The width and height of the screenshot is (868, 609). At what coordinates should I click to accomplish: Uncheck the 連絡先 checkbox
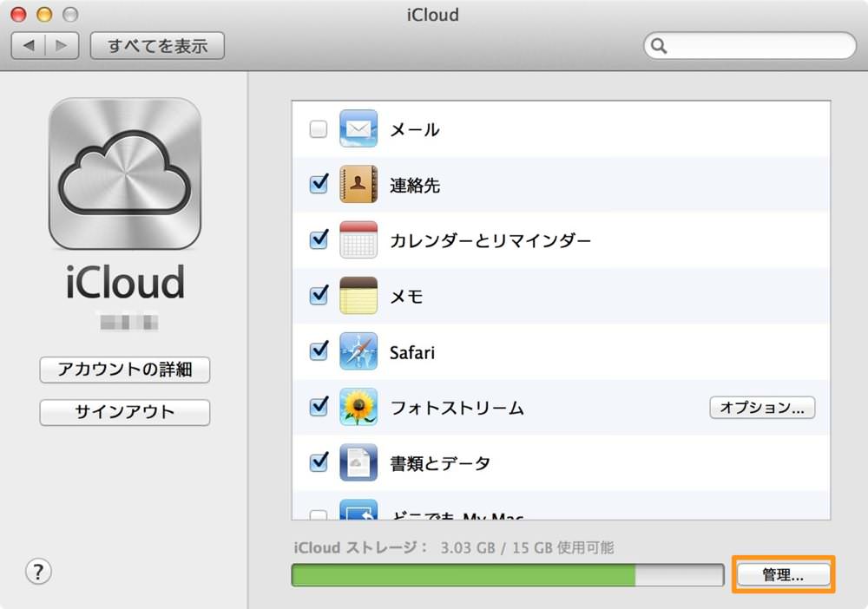coord(319,184)
